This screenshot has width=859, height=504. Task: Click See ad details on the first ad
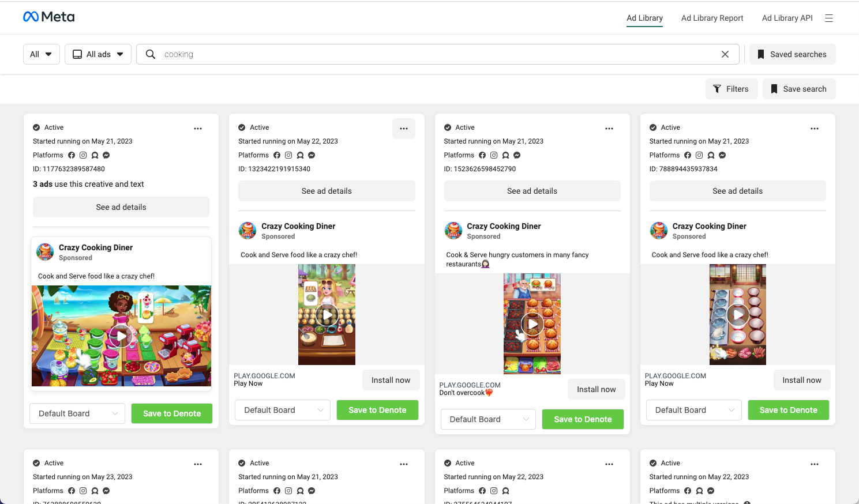pyautogui.click(x=121, y=206)
